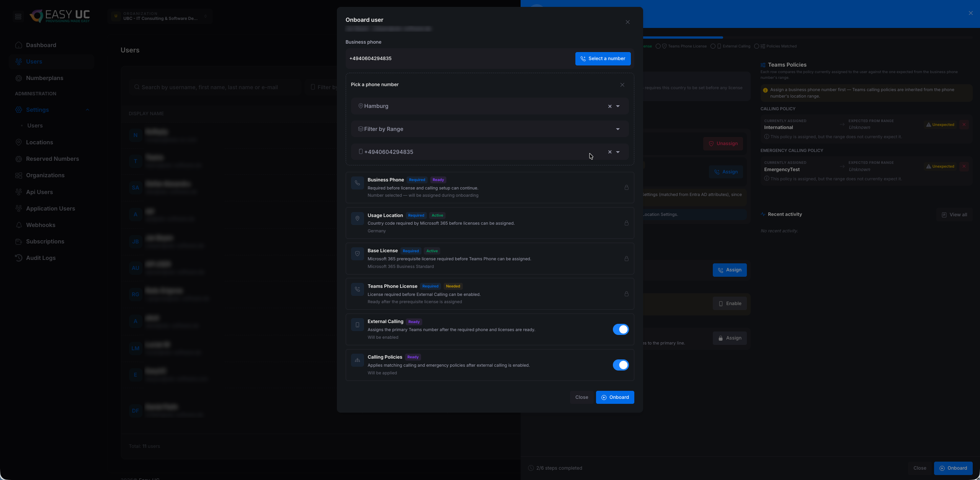Screen dimensions: 980x480
Task: Expand the Hamburg location dropdown
Action: pos(618,106)
